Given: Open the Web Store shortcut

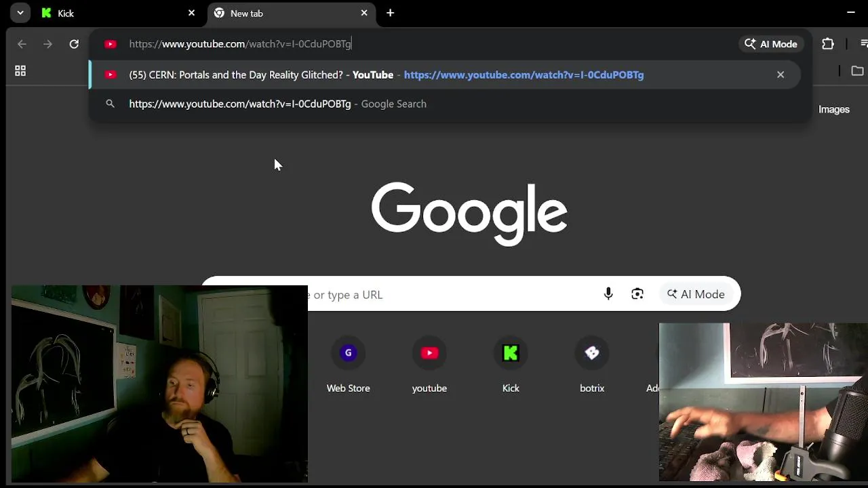Looking at the screenshot, I should point(349,366).
